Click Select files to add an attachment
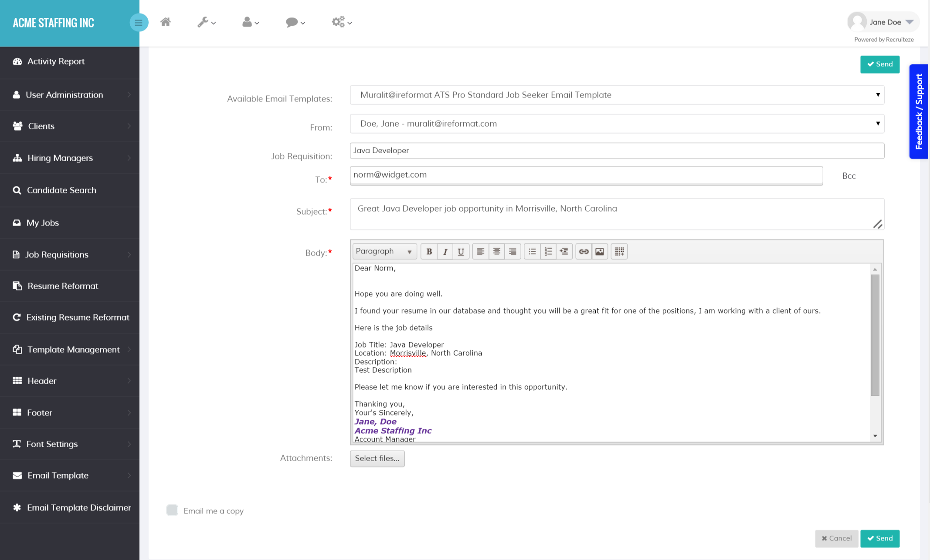Image resolution: width=930 pixels, height=560 pixels. 377,458
